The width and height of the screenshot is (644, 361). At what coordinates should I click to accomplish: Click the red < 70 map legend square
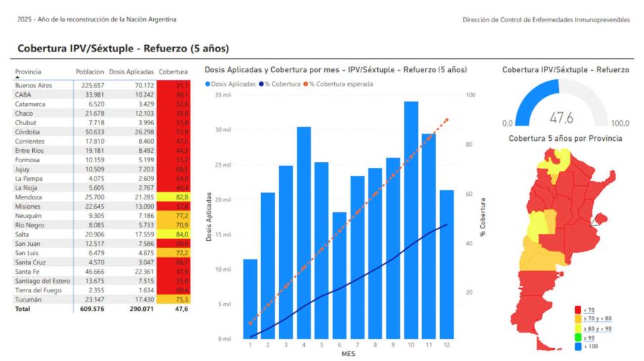[x=577, y=310]
